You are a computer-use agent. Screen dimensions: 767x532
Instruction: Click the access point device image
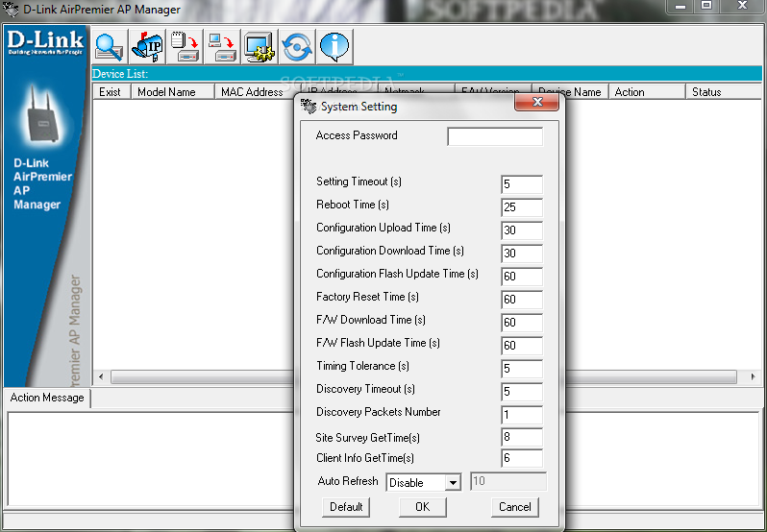tap(42, 114)
